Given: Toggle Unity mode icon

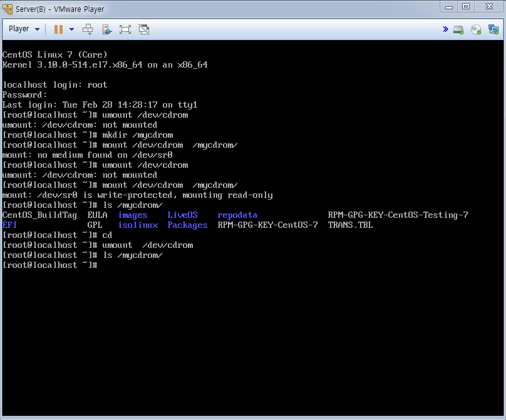Looking at the screenshot, I should click(x=144, y=29).
